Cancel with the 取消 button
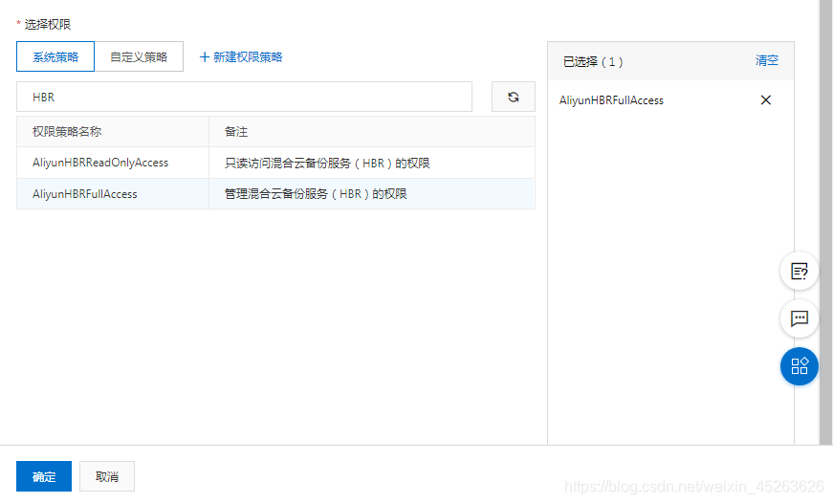This screenshot has height=504, width=833. click(107, 476)
